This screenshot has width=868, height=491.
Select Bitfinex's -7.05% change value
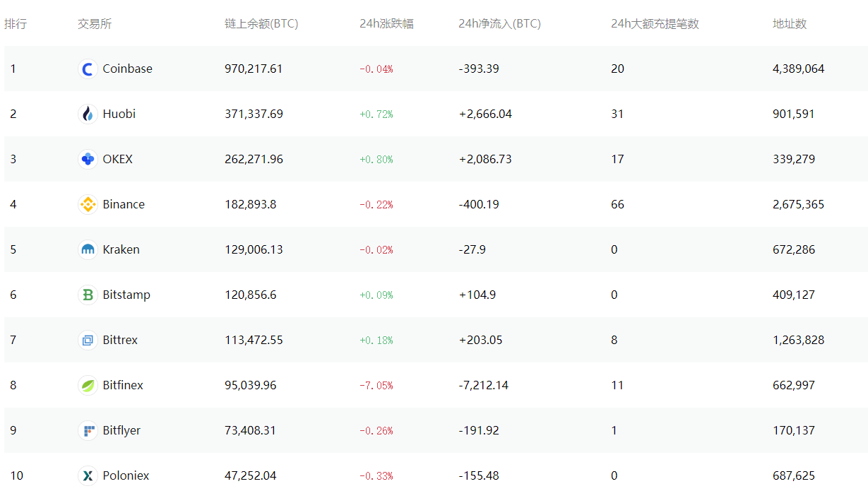tap(376, 386)
